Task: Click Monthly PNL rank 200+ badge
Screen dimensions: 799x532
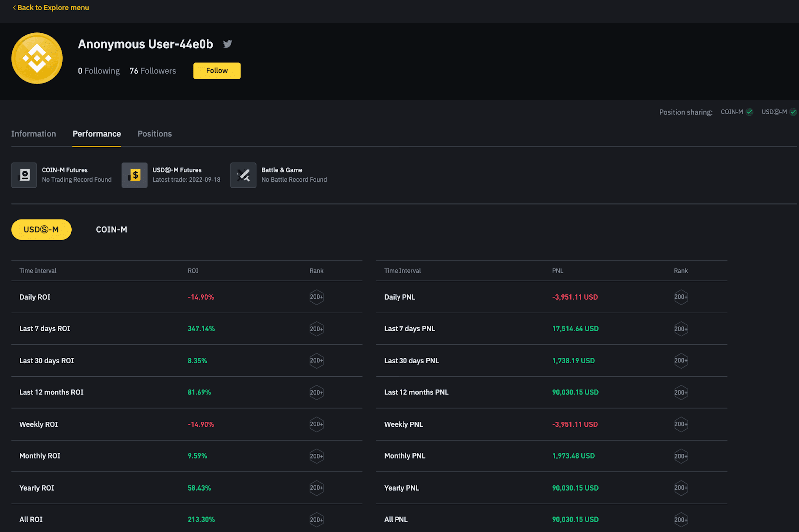Action: [681, 456]
